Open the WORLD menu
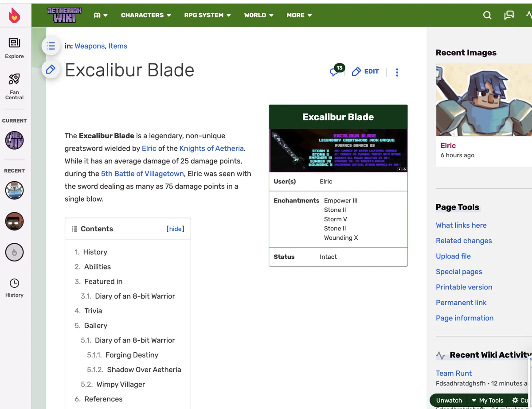Screen dimensions: 532x409 (258, 15)
